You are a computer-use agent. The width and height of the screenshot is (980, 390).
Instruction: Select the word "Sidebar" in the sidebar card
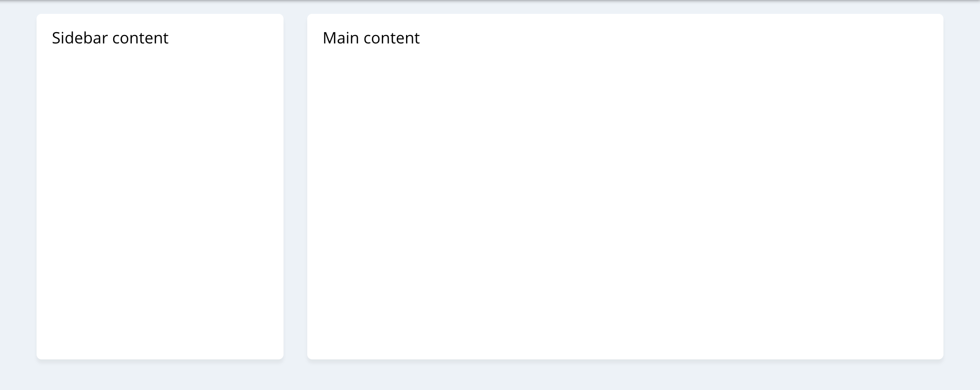click(x=80, y=38)
